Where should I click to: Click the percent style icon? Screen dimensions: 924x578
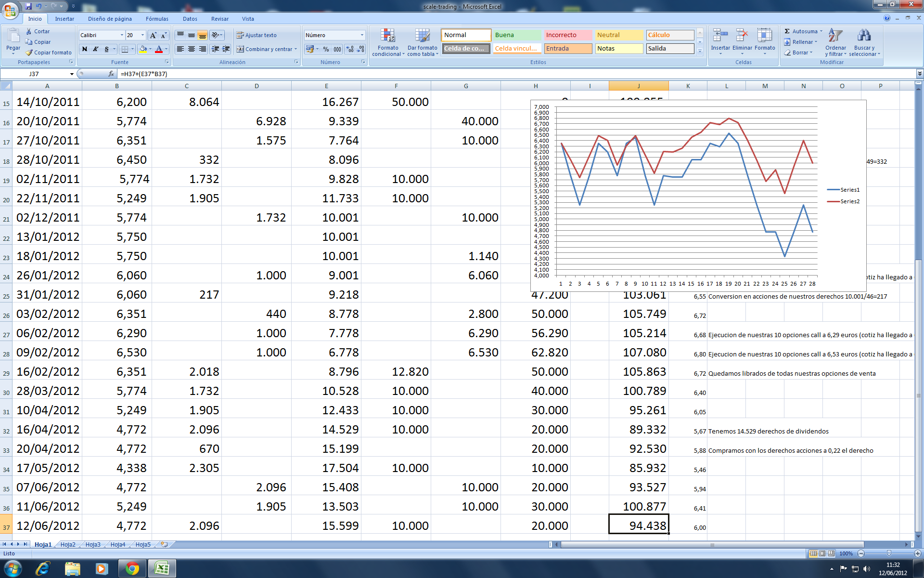326,49
